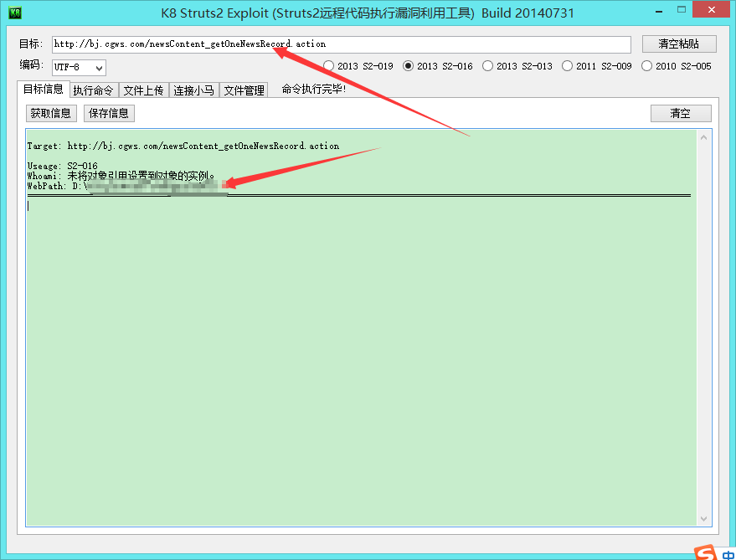Click the 获取信息 button
This screenshot has width=736, height=560.
[51, 113]
